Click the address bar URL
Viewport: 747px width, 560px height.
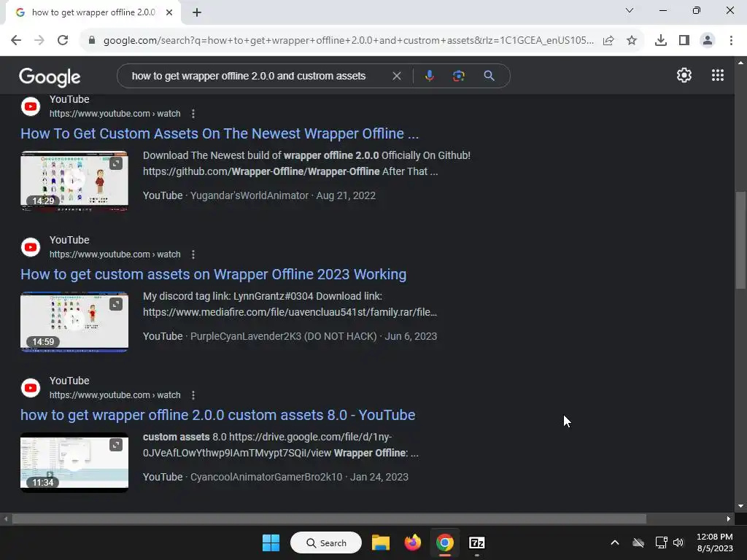point(348,41)
